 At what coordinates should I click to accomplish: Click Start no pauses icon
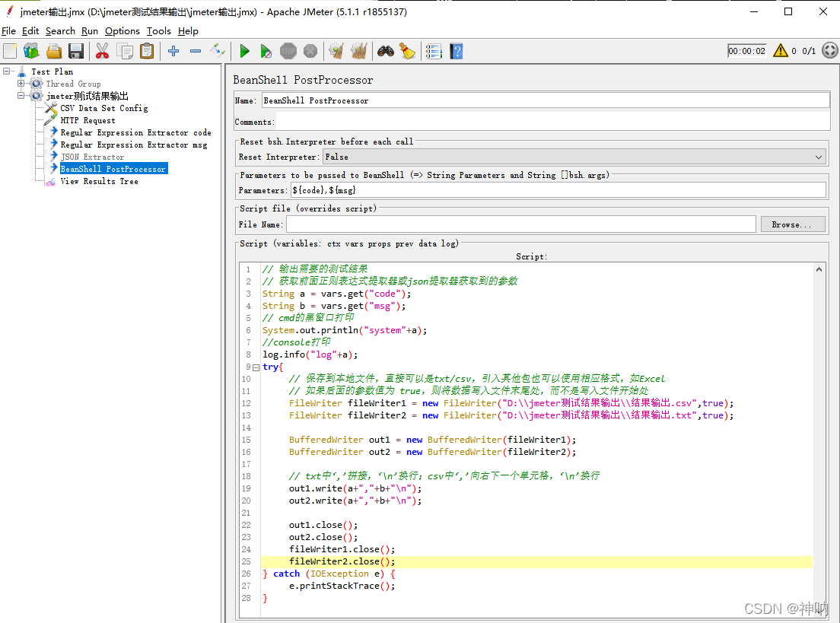[266, 51]
